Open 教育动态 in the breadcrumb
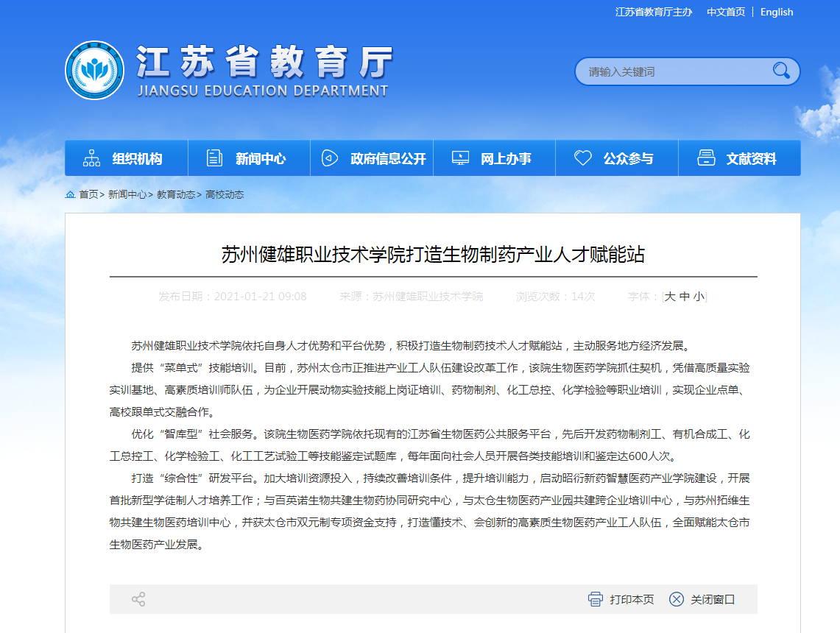The height and width of the screenshot is (633, 840). [x=176, y=195]
